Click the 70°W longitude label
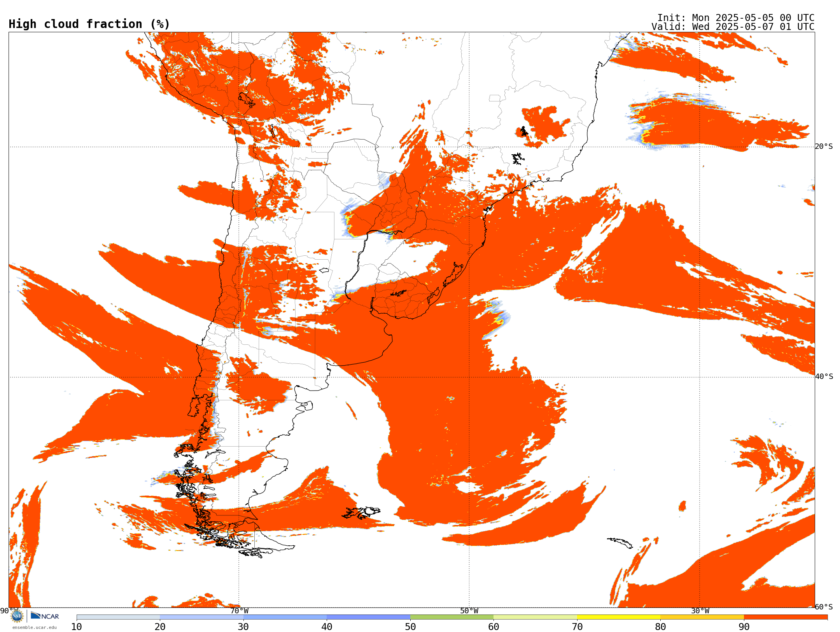The width and height of the screenshot is (840, 632). tap(239, 611)
